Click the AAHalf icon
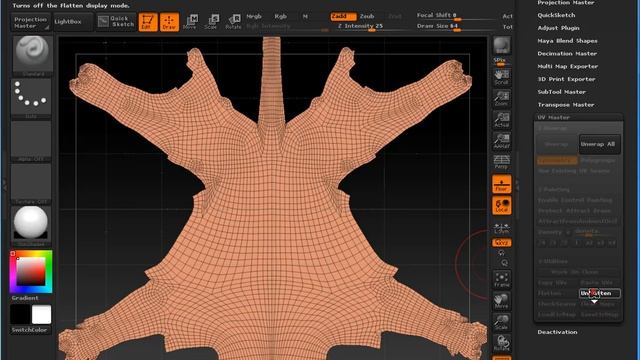 pyautogui.click(x=502, y=140)
